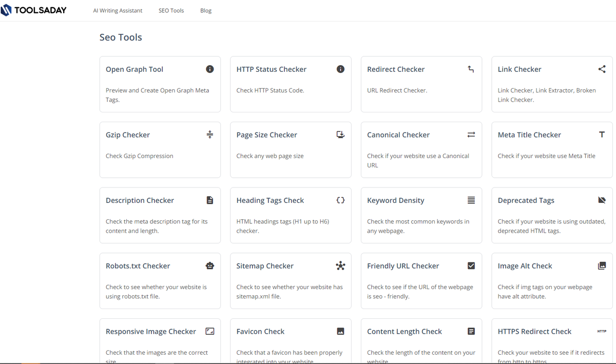Open the Gzip Checker title

[128, 135]
